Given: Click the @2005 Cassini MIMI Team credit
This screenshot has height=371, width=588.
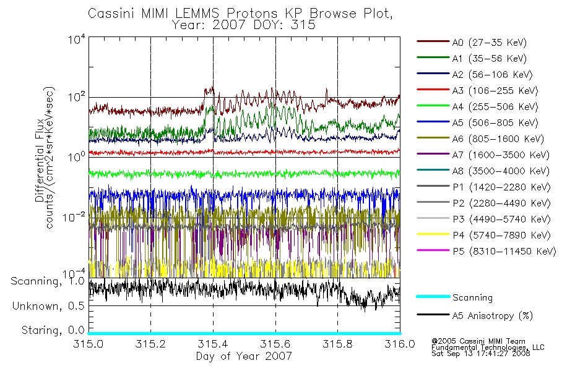Looking at the screenshot, I should coord(478,341).
